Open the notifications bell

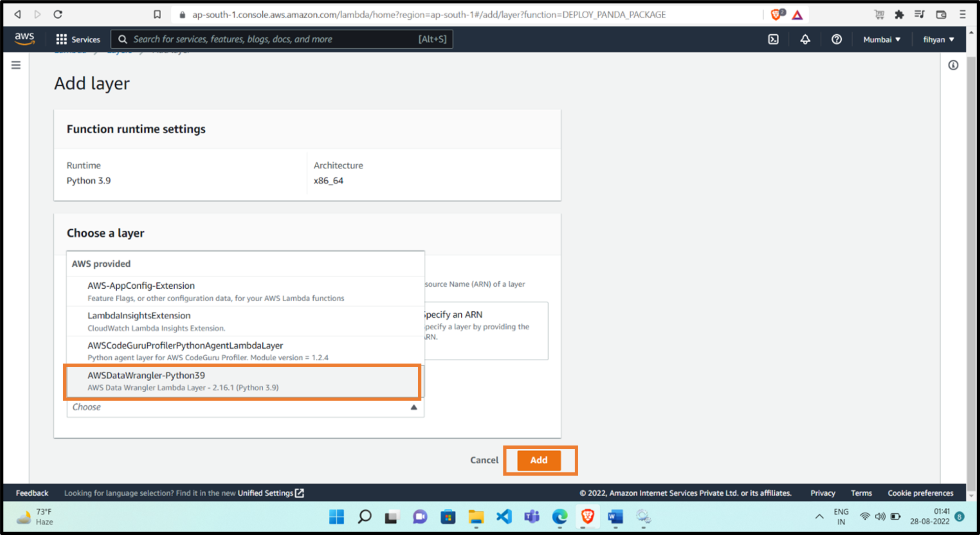(x=805, y=39)
